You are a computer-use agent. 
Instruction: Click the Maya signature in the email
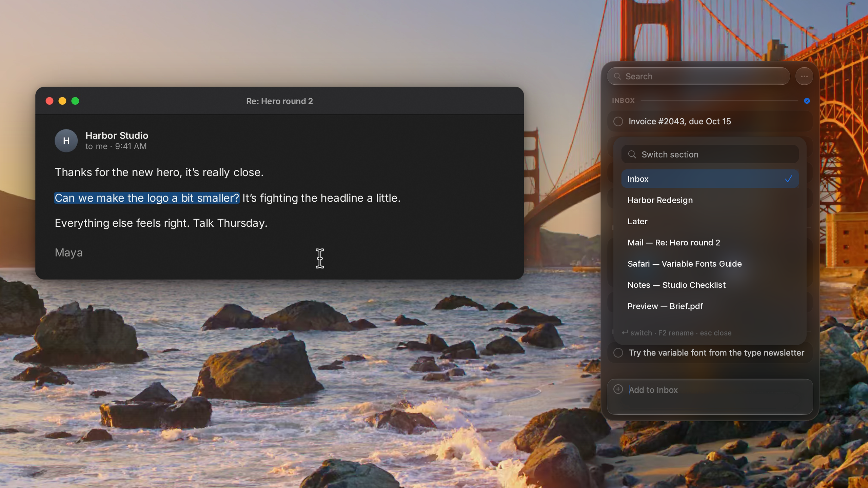(x=69, y=253)
